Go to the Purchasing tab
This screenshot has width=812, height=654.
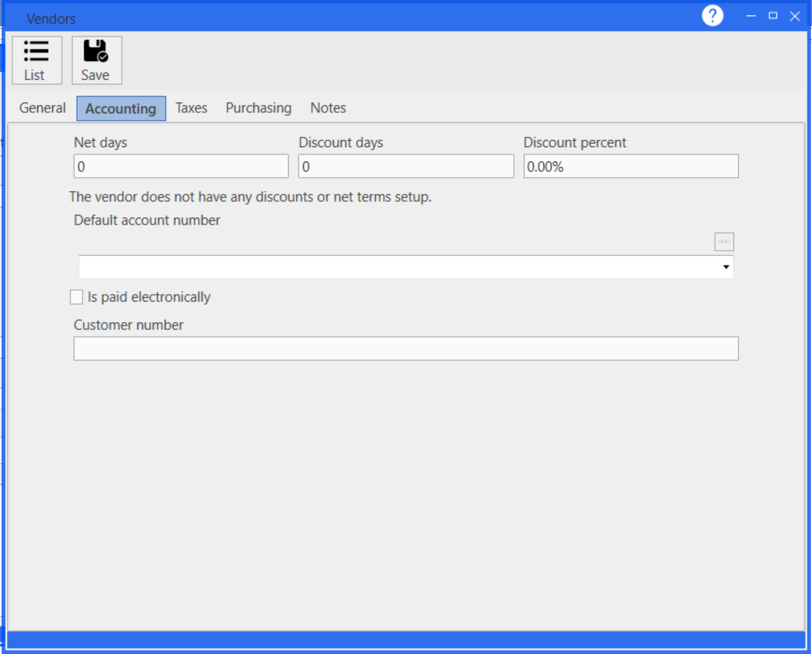click(259, 108)
